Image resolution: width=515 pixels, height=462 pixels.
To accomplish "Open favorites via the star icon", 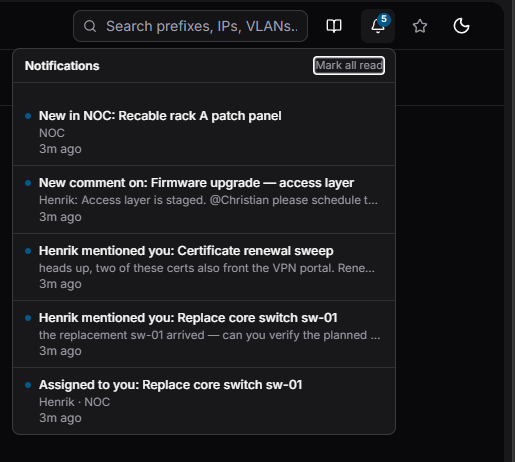I will pos(420,26).
